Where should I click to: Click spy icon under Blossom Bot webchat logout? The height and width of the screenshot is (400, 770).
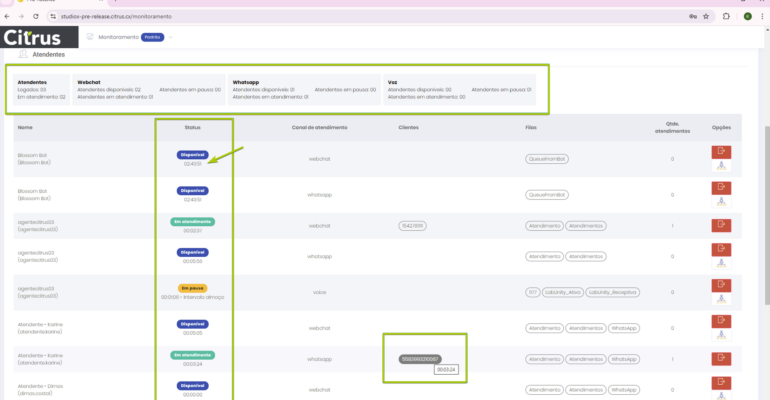721,166
